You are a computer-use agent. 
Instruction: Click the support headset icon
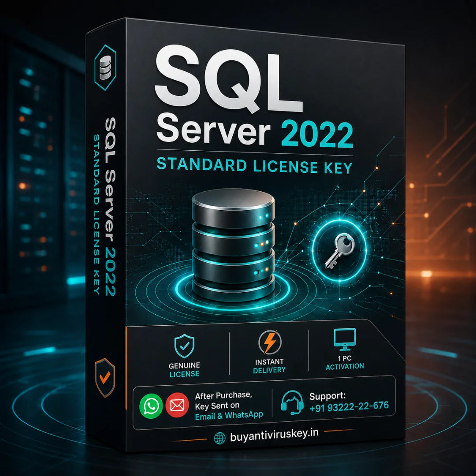(292, 402)
